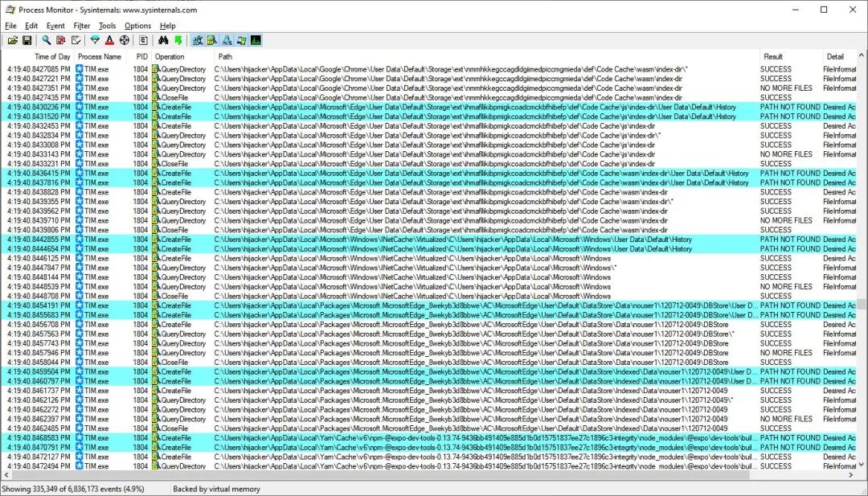Open the Options menu
The image size is (868, 496).
tap(138, 26)
